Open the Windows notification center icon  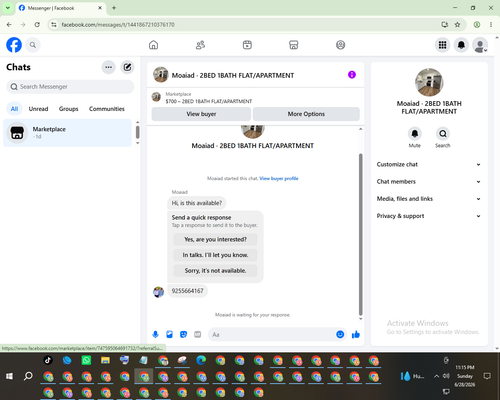(x=487, y=376)
